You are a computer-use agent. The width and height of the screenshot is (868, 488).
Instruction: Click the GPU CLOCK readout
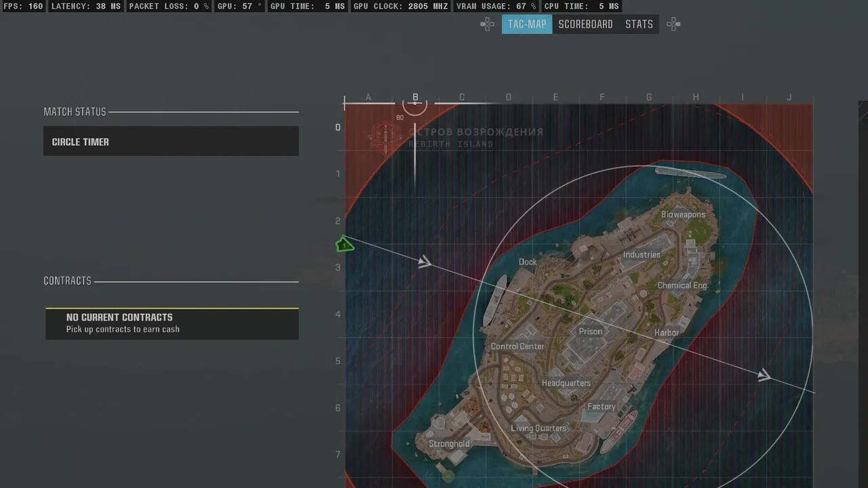[401, 6]
